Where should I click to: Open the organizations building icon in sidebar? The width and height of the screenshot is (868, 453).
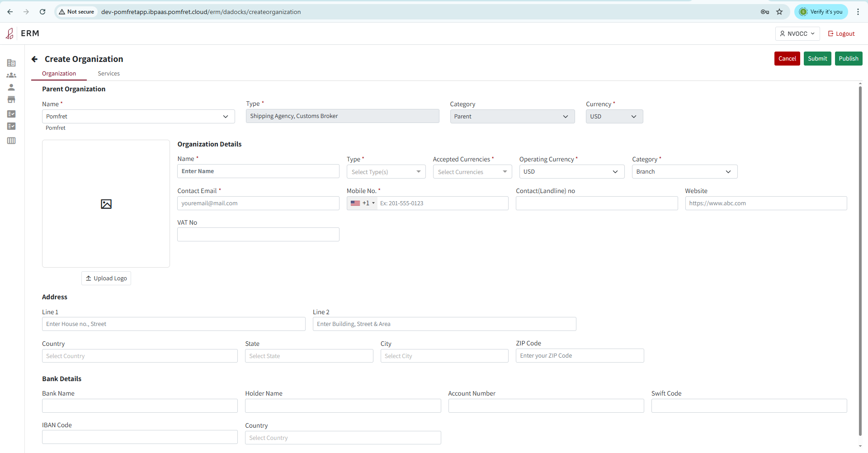coord(11,63)
